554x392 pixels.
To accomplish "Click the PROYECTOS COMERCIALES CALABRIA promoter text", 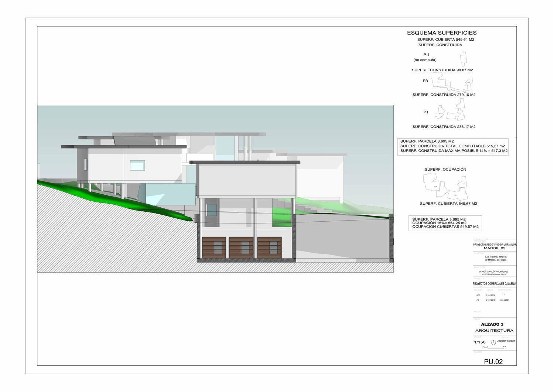I will (494, 284).
